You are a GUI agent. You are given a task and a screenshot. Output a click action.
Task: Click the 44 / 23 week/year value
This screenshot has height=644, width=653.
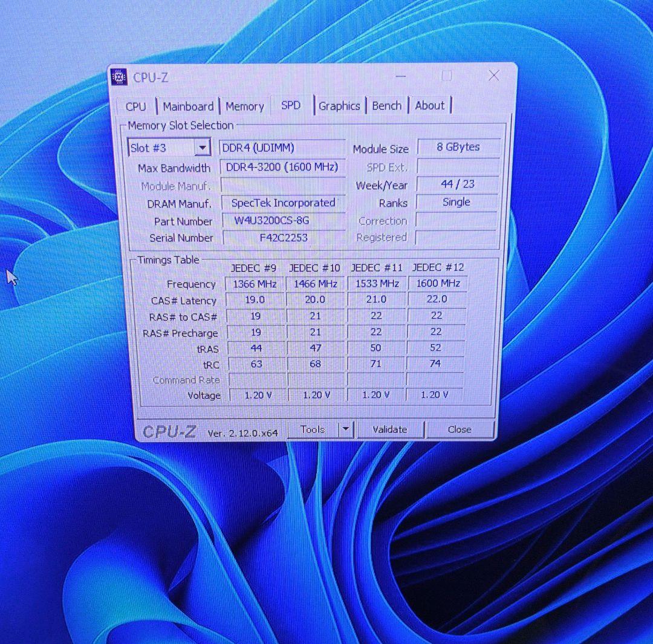pos(457,184)
